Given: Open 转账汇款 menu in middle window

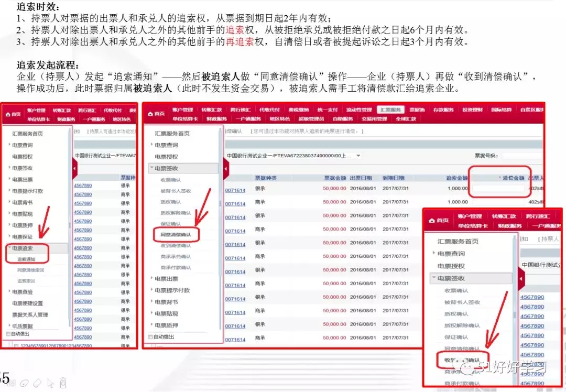Looking at the screenshot, I should pos(211,110).
